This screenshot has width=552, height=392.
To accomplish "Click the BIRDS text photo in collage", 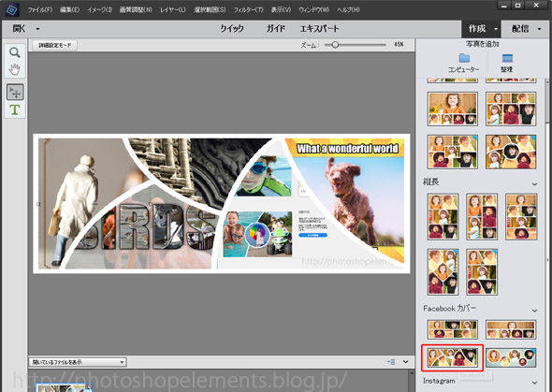I will (x=148, y=228).
